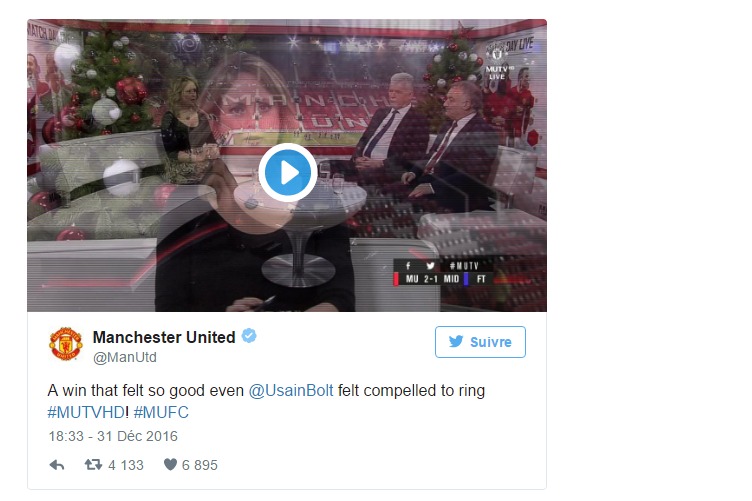The height and width of the screenshot is (501, 752).
Task: Click the 6 895 likes count
Action: pos(200,466)
